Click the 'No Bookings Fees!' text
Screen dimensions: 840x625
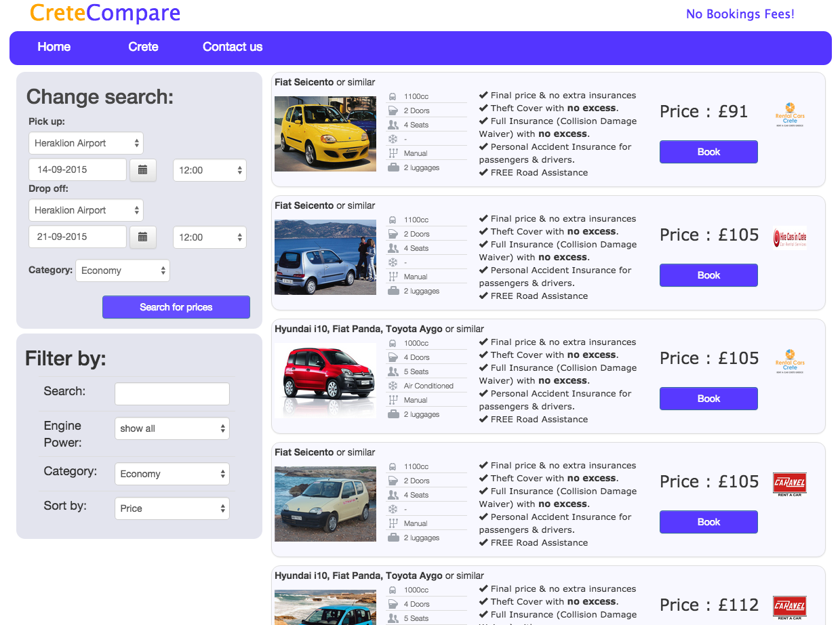click(740, 14)
